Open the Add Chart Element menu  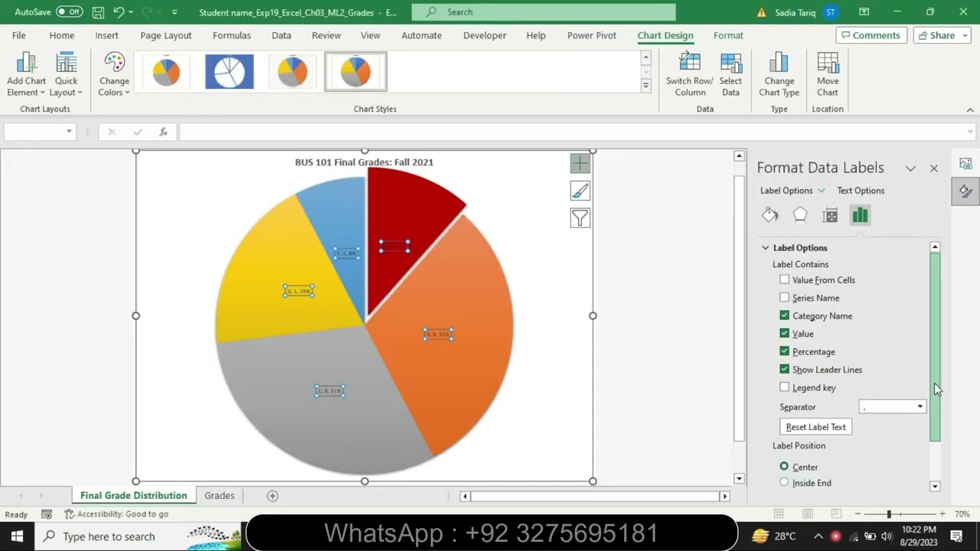click(x=26, y=75)
